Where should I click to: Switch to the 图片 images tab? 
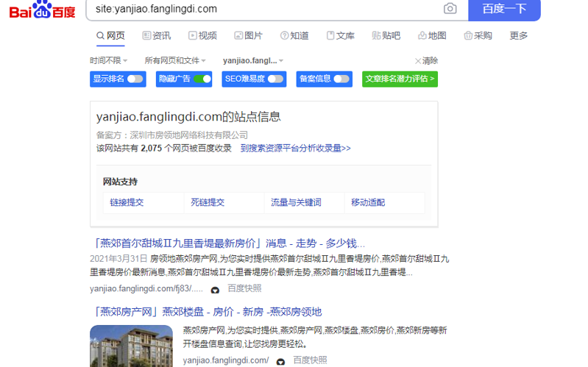point(248,35)
